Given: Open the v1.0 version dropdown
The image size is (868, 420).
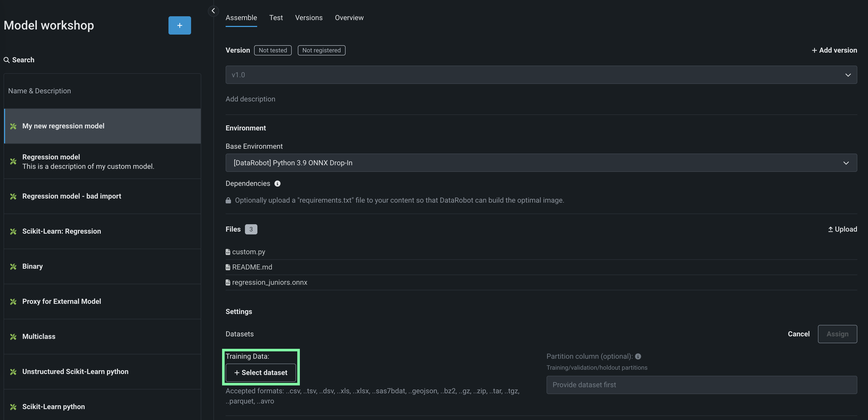Looking at the screenshot, I should pos(541,75).
